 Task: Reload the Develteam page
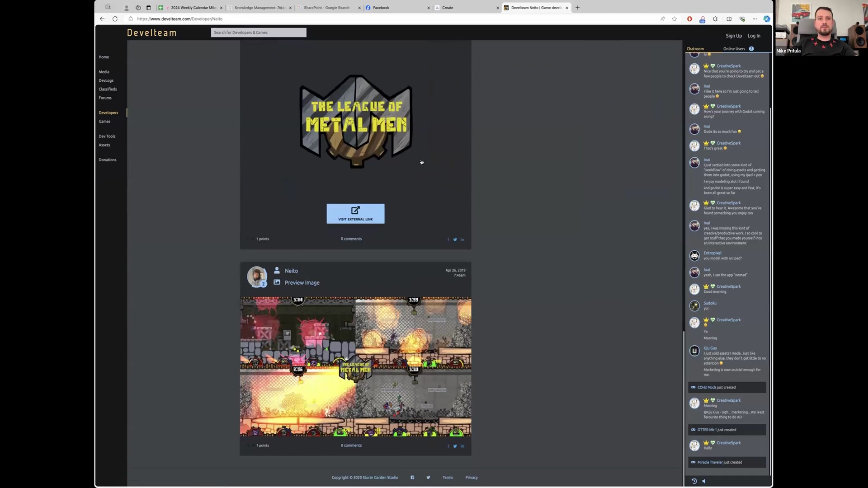115,19
